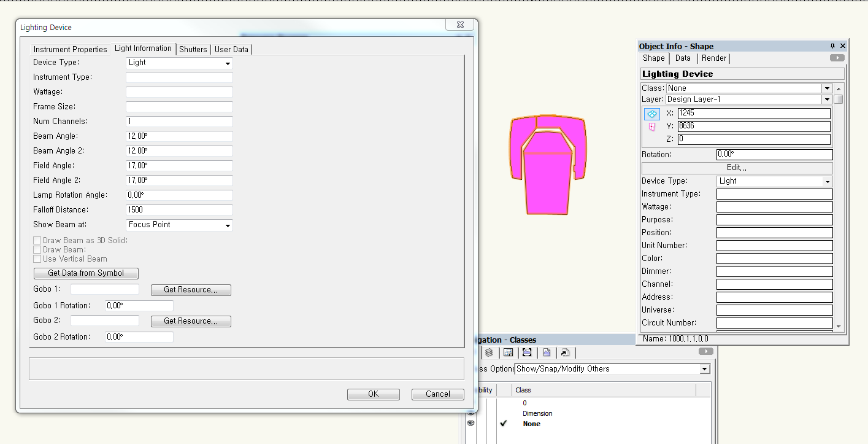Check Draw Beam as 3D Solid
The width and height of the screenshot is (868, 444).
[37, 241]
